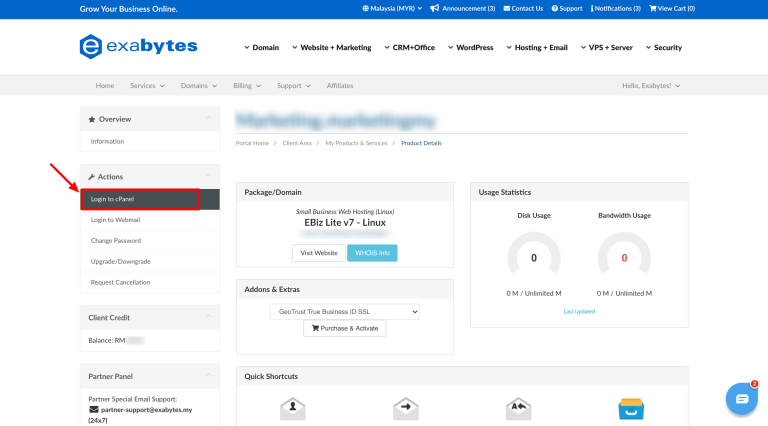The width and height of the screenshot is (768, 426).
Task: Expand the Domain mega menu
Action: coord(262,47)
